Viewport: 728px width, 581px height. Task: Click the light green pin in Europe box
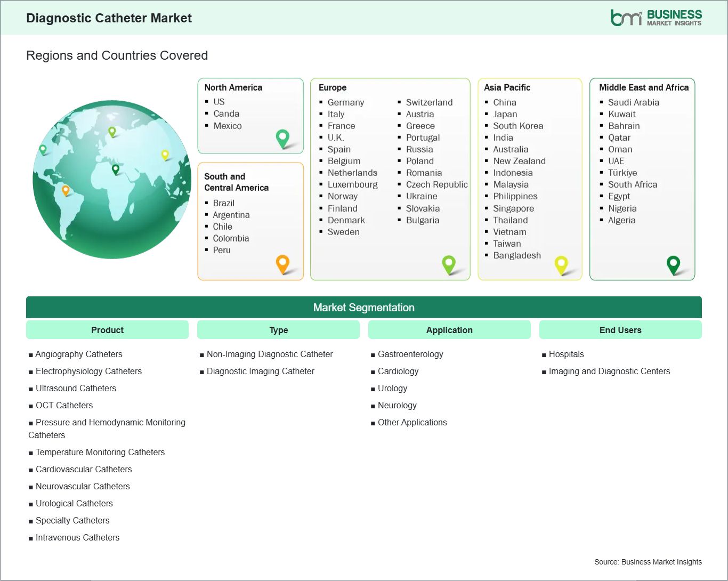(x=449, y=263)
